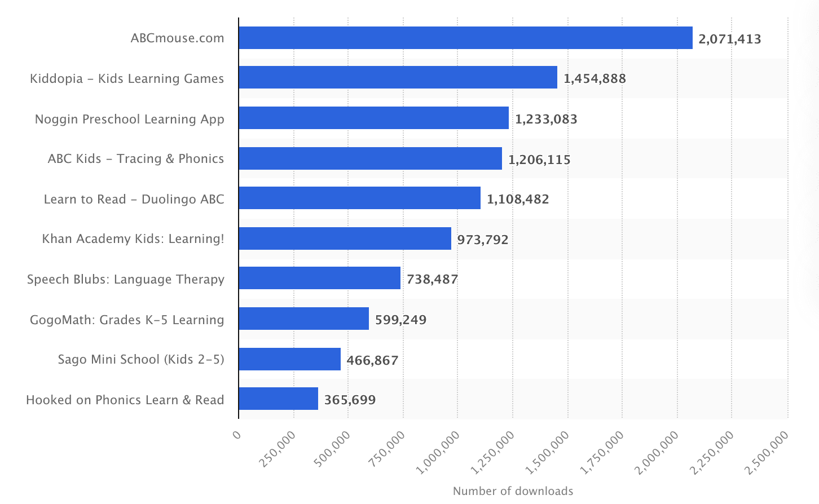Image resolution: width=819 pixels, height=504 pixels.
Task: Click the value 1,108,482
Action: coord(518,200)
